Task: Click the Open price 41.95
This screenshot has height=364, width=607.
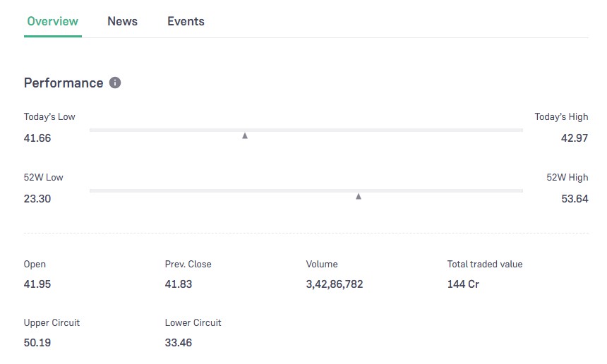Action: (37, 284)
